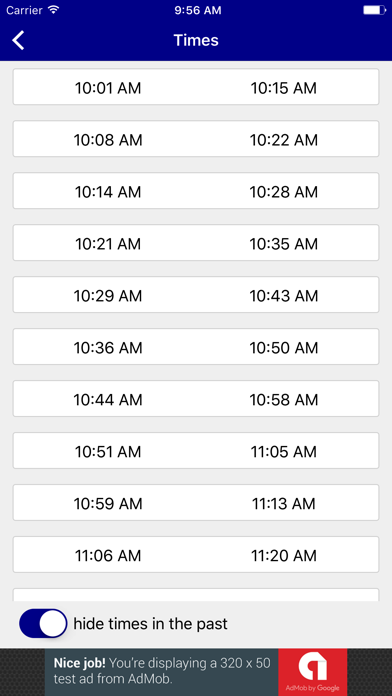Screen dimensions: 392x696
Task: Choose the 10:14 AM to 10:28 AM row
Action: coord(196,191)
